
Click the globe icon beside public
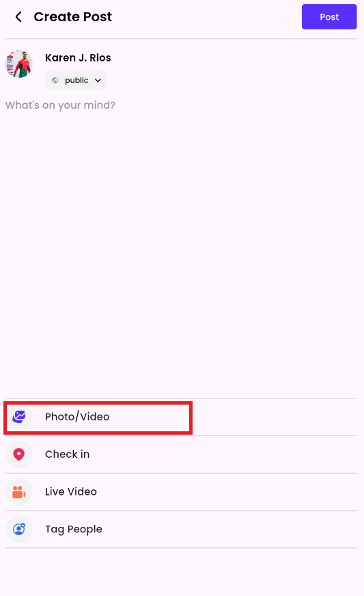coord(55,80)
